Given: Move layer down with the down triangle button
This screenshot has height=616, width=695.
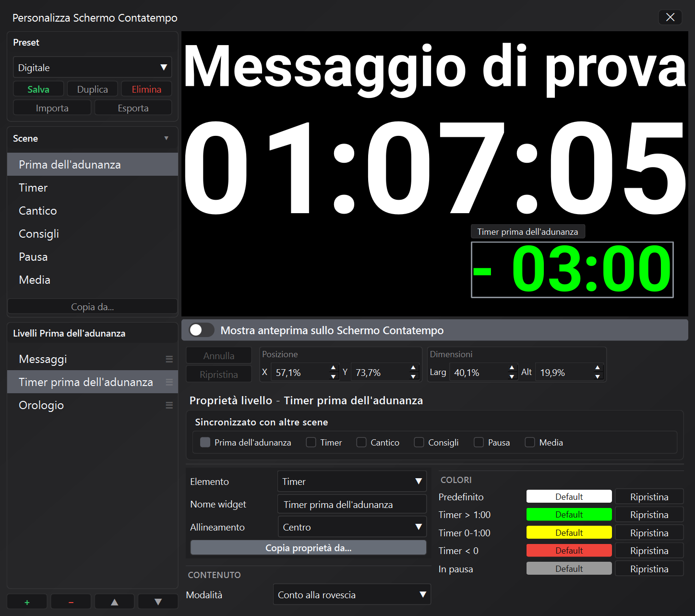Looking at the screenshot, I should (x=158, y=602).
